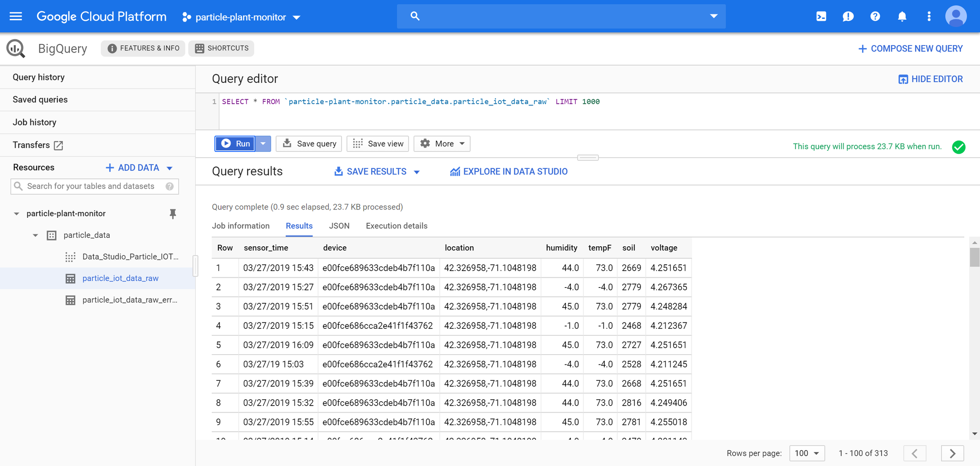Open Shortcuts

coord(221,48)
